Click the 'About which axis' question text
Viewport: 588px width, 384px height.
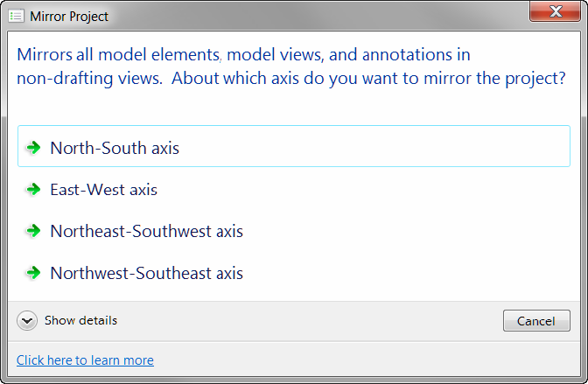[x=368, y=77]
